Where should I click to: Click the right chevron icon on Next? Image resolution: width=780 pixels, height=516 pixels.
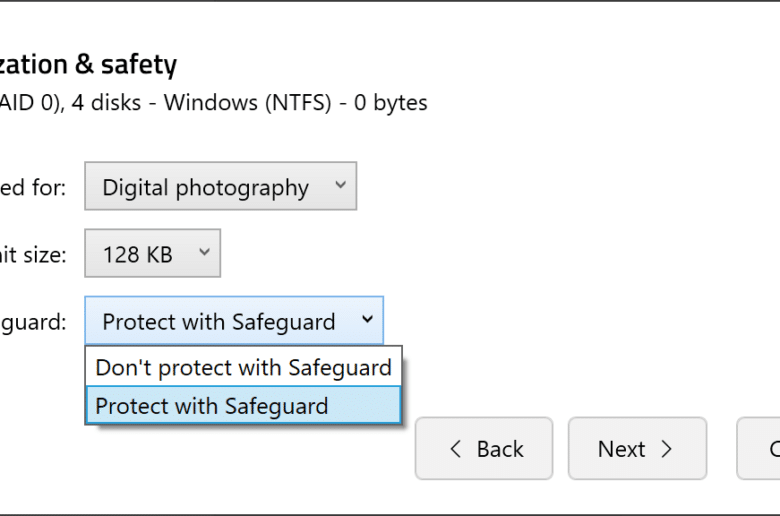pyautogui.click(x=667, y=449)
